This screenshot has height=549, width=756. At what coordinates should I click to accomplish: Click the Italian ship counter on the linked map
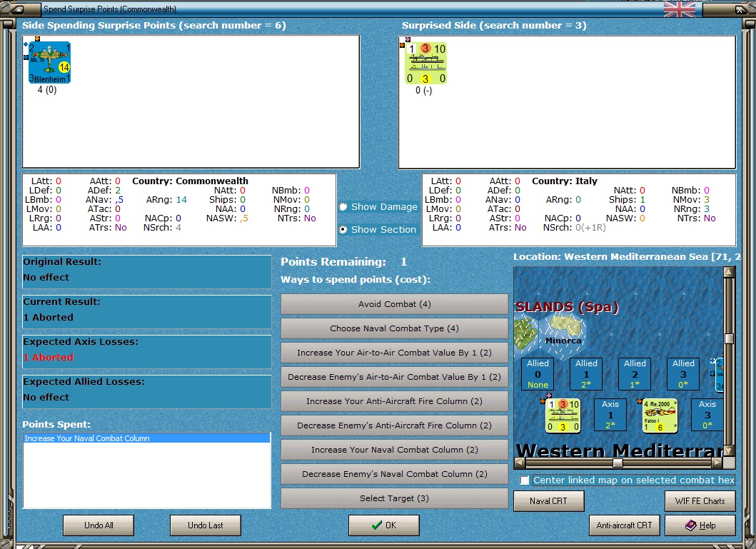[x=563, y=415]
